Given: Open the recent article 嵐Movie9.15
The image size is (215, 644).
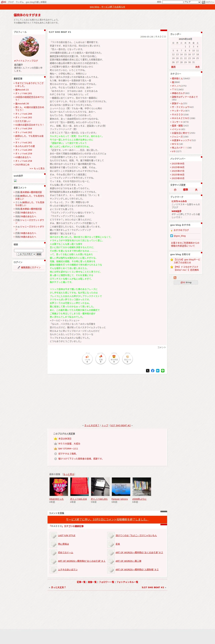Looking at the screenshot, I should coord(22,90).
